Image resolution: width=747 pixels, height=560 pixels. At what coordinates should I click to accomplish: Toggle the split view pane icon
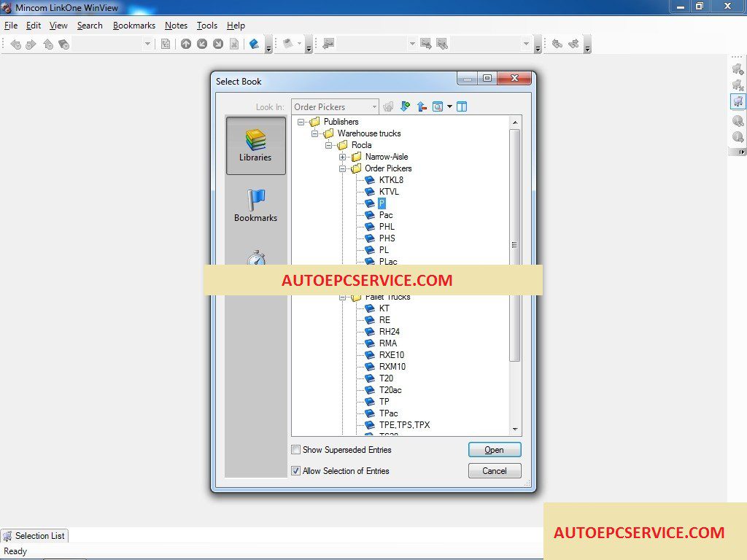(x=462, y=106)
